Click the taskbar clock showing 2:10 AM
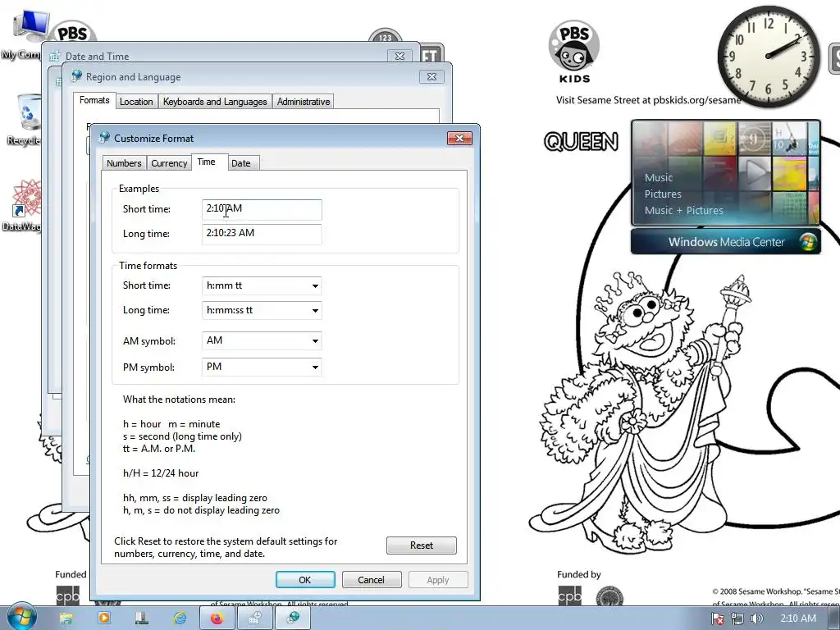Viewport: 840px width, 630px height. click(798, 619)
